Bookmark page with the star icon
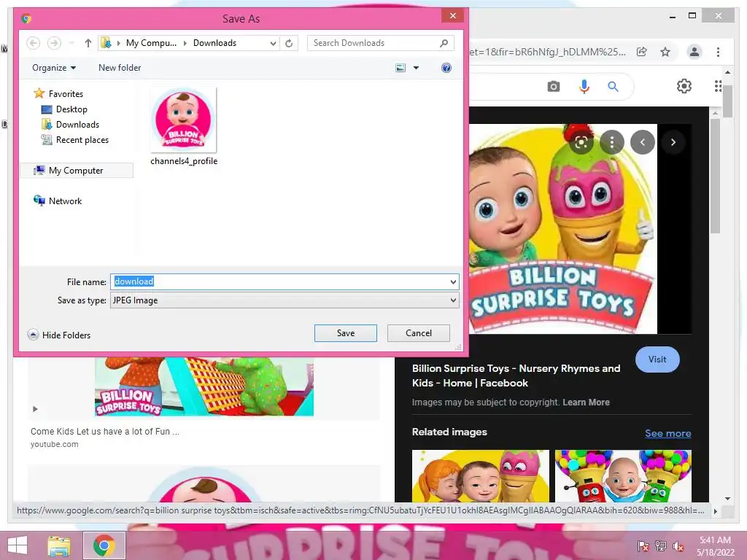 [665, 52]
